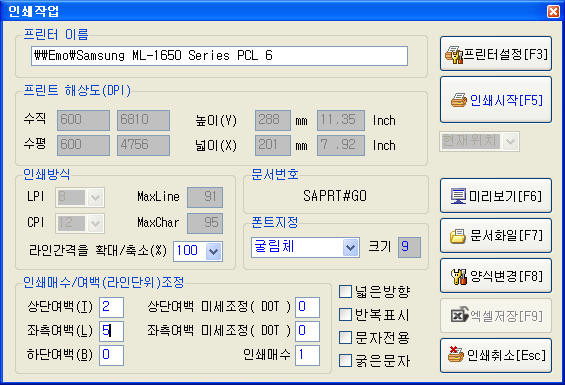
Task: Click the 인쇄매수/여백(라인단위)조정 group label
Action: [104, 282]
